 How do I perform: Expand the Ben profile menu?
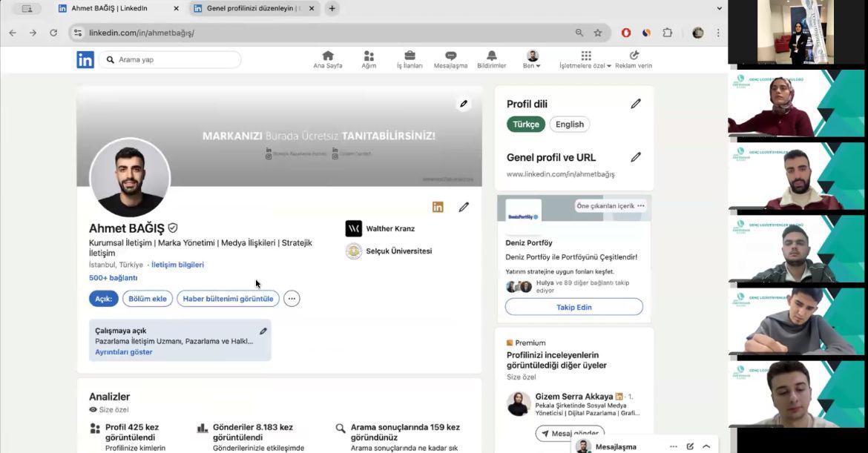coord(532,60)
